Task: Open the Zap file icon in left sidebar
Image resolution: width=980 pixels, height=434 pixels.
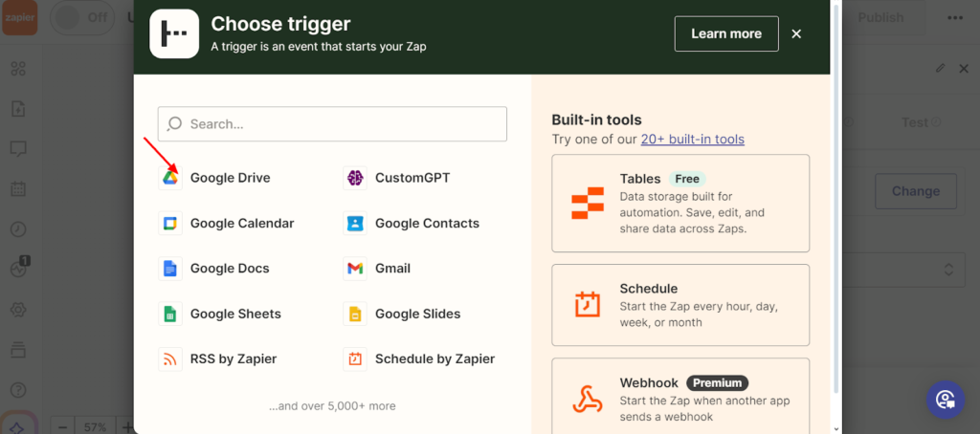Action: (x=18, y=109)
